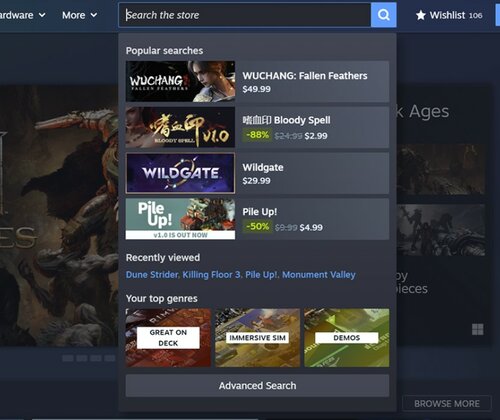Open the Hardware navigation menu
Viewport: 500px width, 420px height.
point(23,15)
